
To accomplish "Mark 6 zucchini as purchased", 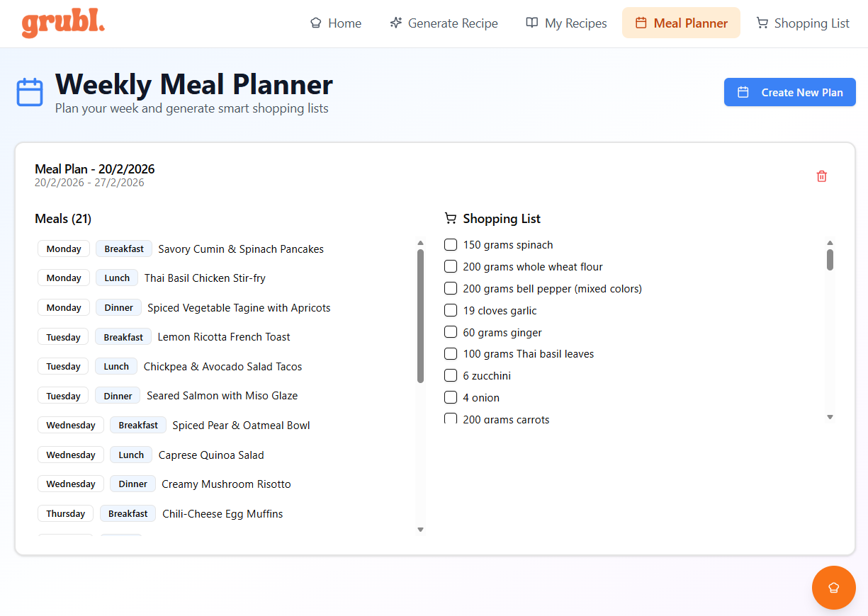I will [x=451, y=376].
